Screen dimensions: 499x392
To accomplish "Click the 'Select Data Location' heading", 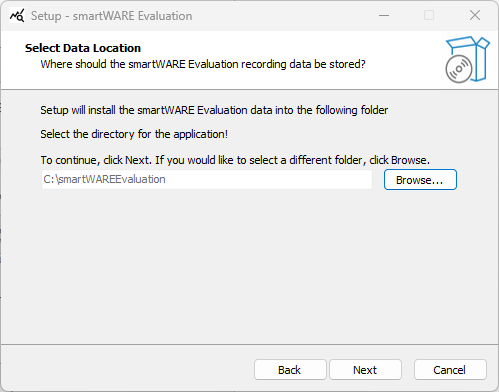I will 83,48.
